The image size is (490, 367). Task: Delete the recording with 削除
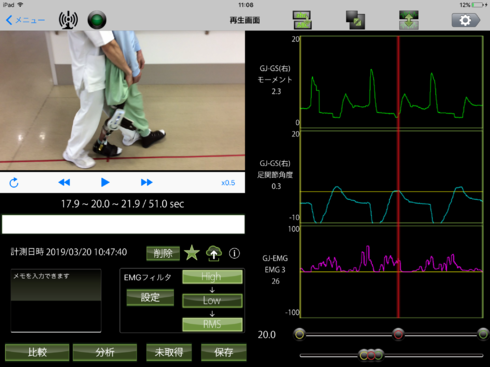click(x=163, y=253)
